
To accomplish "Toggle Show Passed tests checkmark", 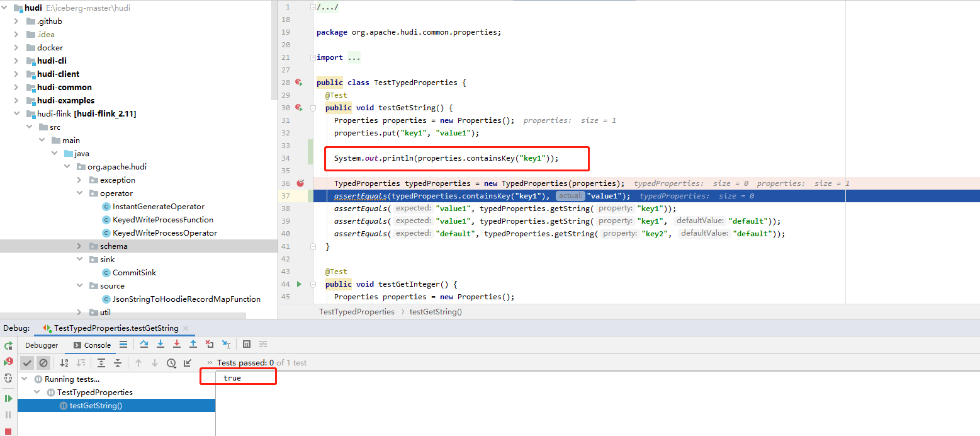I will 26,363.
